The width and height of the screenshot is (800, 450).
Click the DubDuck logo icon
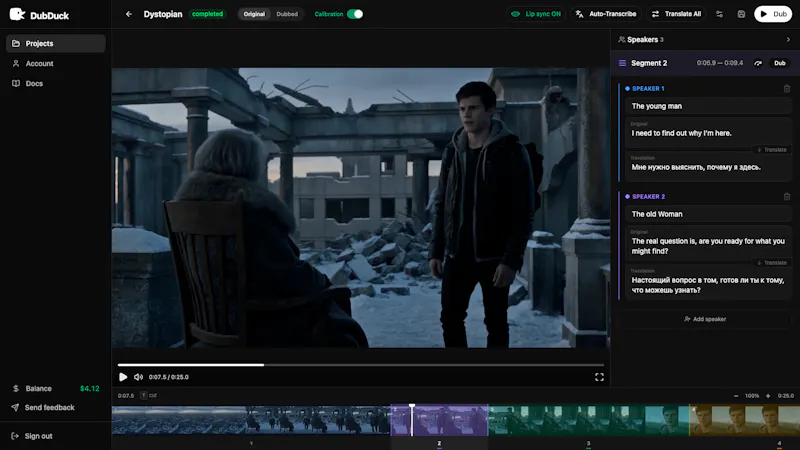pyautogui.click(x=17, y=14)
